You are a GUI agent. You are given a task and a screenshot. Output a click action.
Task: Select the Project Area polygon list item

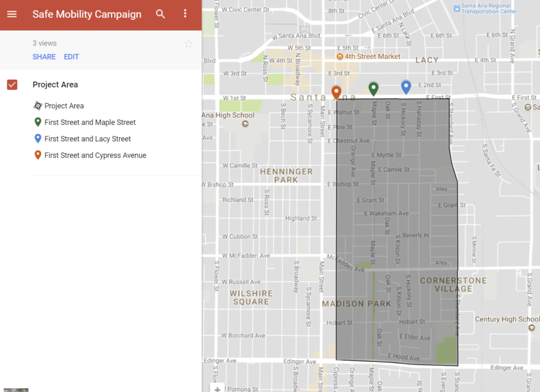click(64, 106)
